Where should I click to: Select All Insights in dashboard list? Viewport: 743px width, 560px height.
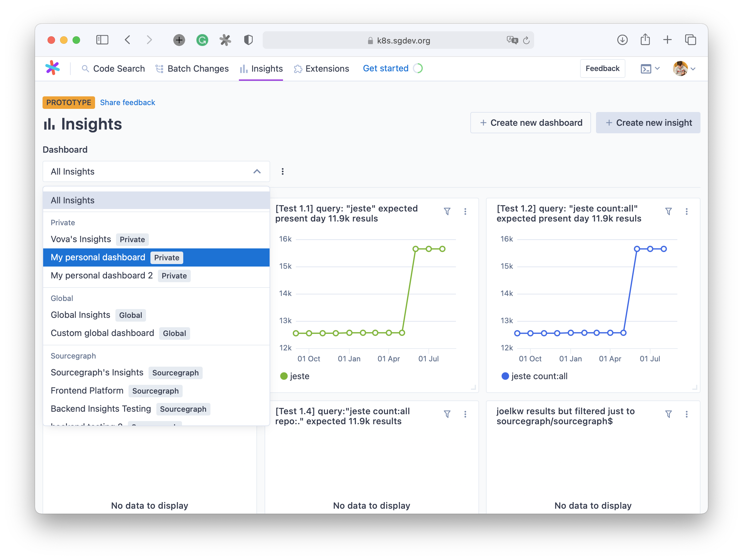coord(156,200)
